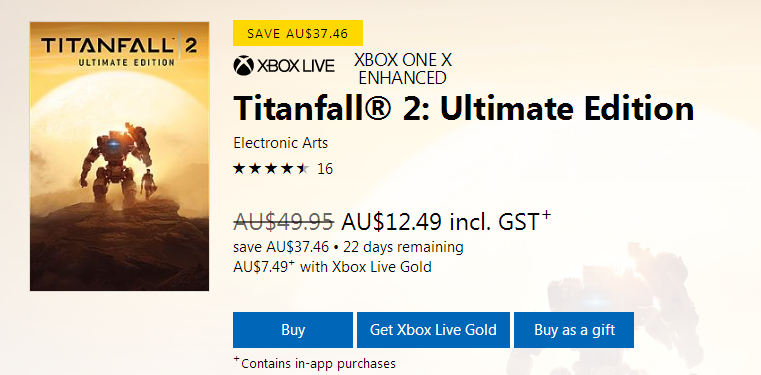Screen dimensions: 761x375
Task: Click the 16 reviews count
Action: click(x=325, y=169)
